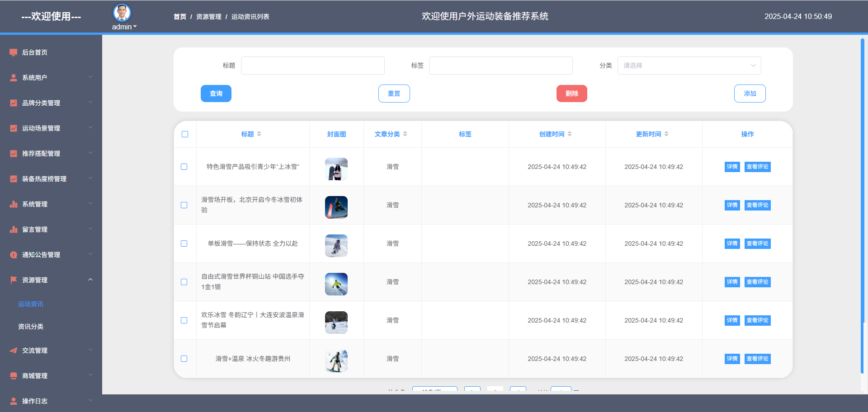
Task: Click 查看评论 for 欢乐冰雪 row
Action: (758, 320)
